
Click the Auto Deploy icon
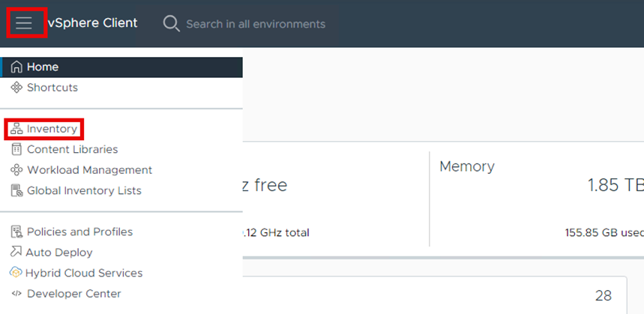click(x=16, y=253)
